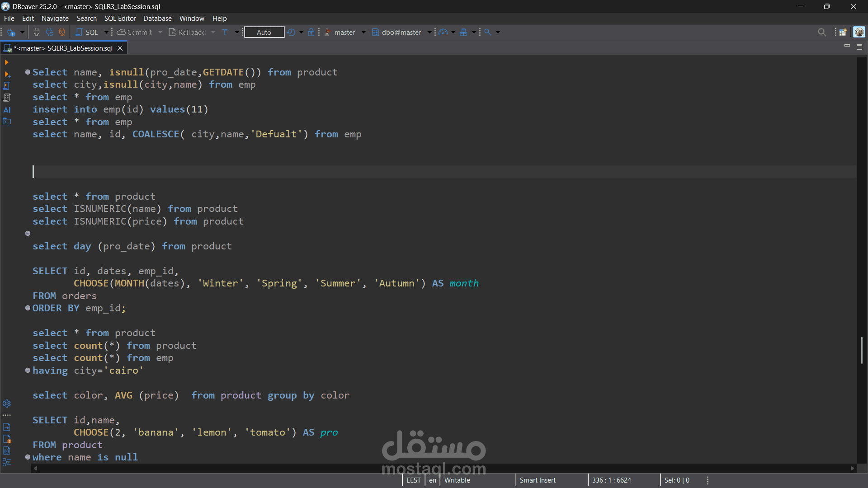Open Explain execution plan icon

pos(7,98)
